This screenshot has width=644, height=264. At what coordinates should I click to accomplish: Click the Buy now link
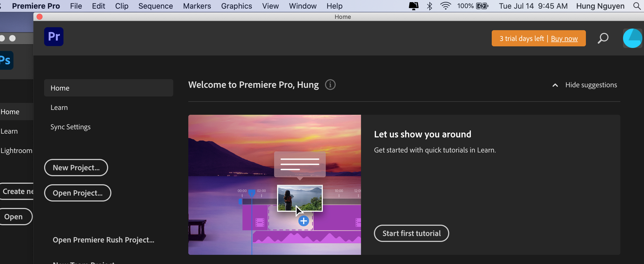point(564,39)
